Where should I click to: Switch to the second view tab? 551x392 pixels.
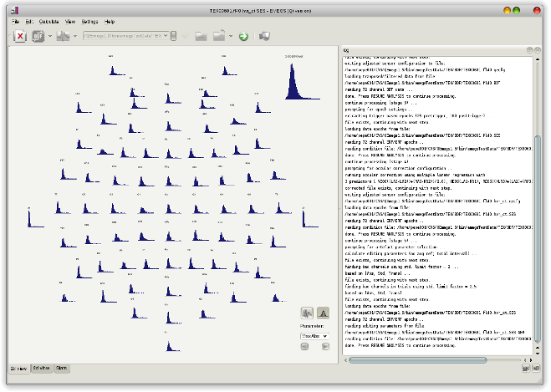coord(41,368)
